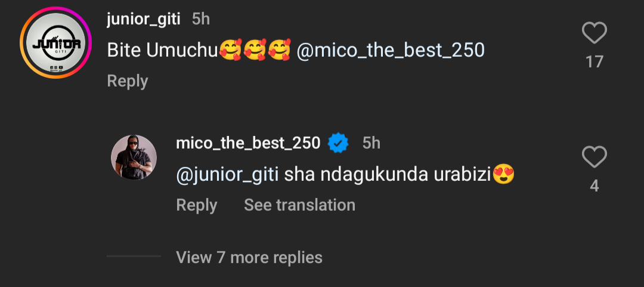Click the blue verified badge
Image resolution: width=644 pixels, height=287 pixels.
tap(339, 143)
